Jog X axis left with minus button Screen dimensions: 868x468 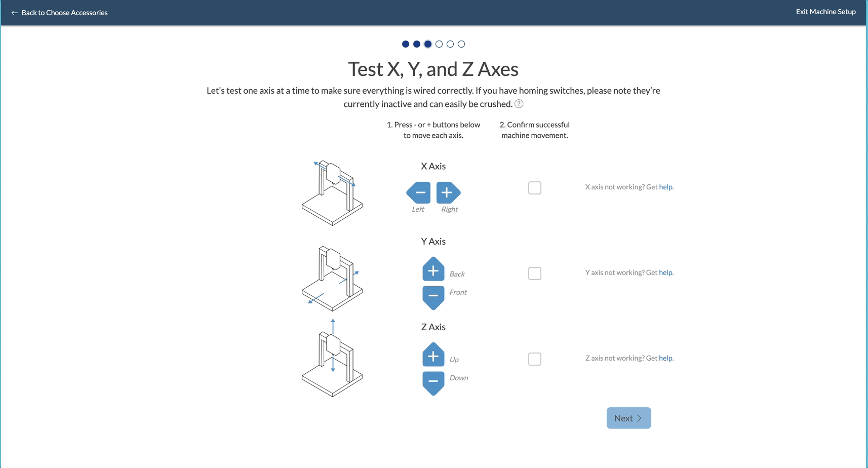(419, 192)
